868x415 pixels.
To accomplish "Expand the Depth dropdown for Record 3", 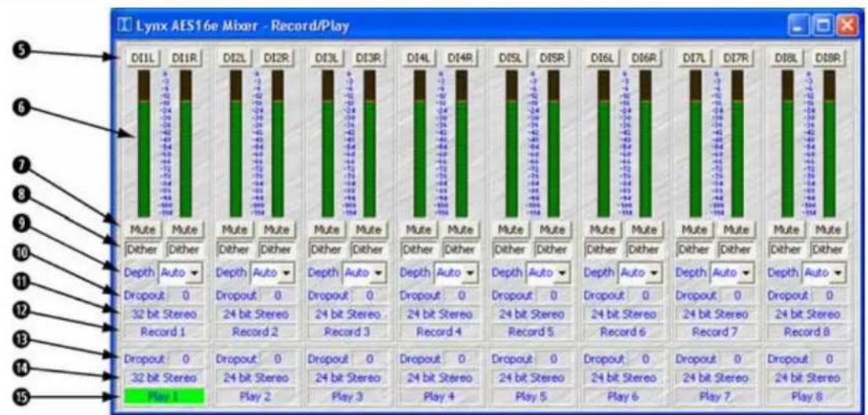I will [x=366, y=273].
